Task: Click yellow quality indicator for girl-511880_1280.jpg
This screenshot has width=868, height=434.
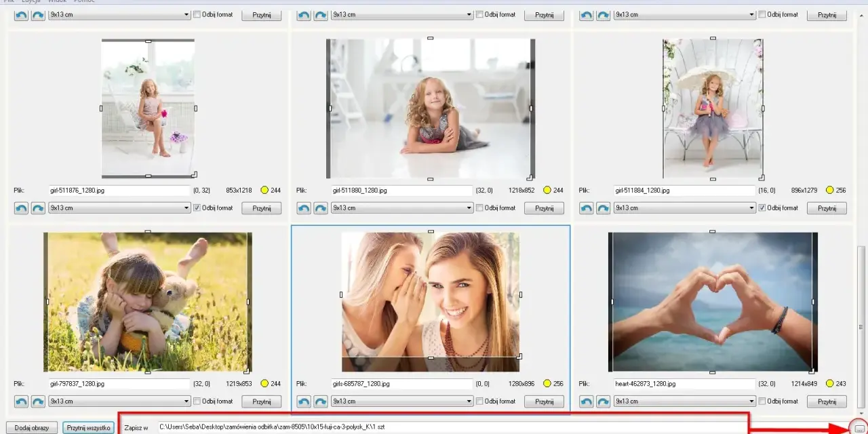Action: [547, 191]
